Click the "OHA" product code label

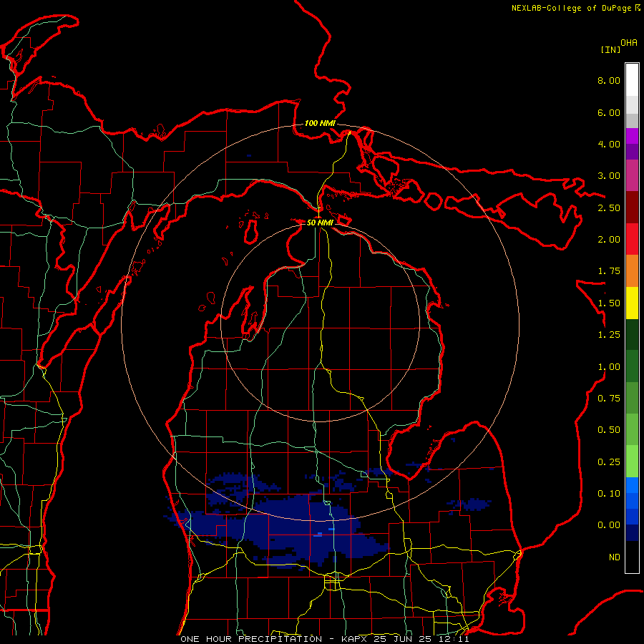pos(629,43)
